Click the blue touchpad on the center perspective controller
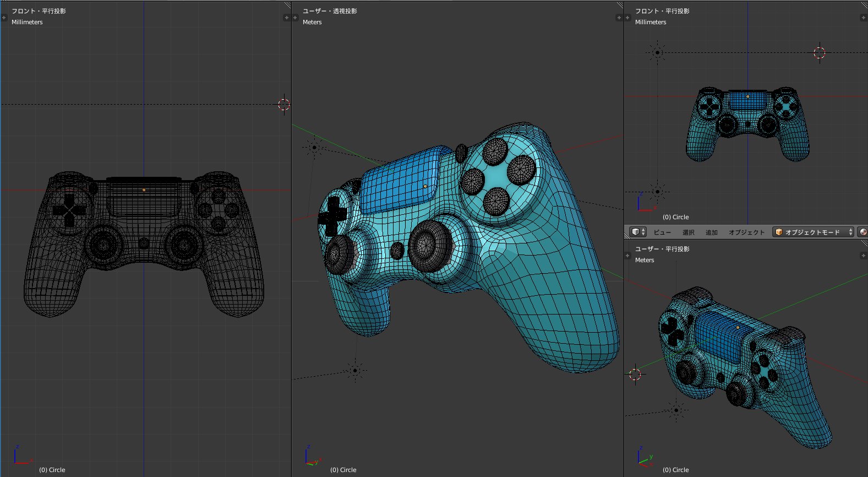 (399, 179)
